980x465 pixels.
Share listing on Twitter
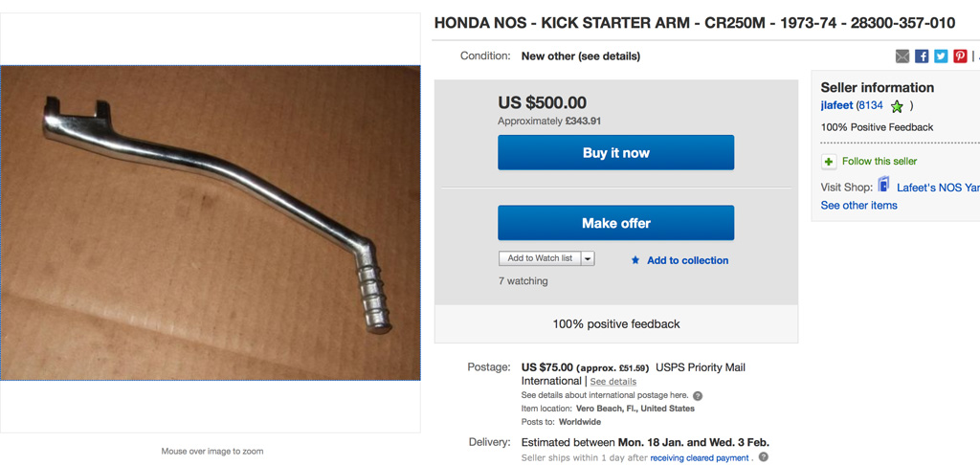tap(941, 56)
